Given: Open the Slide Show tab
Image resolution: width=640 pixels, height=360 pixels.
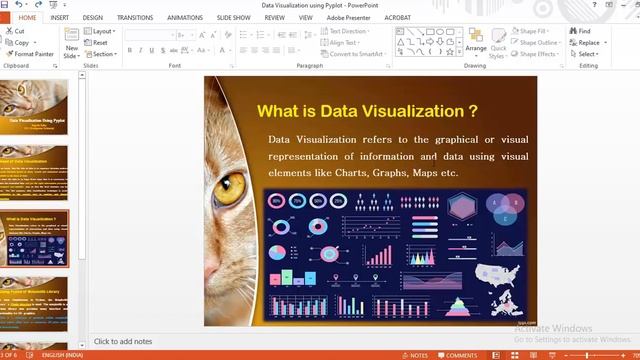Looking at the screenshot, I should [233, 18].
